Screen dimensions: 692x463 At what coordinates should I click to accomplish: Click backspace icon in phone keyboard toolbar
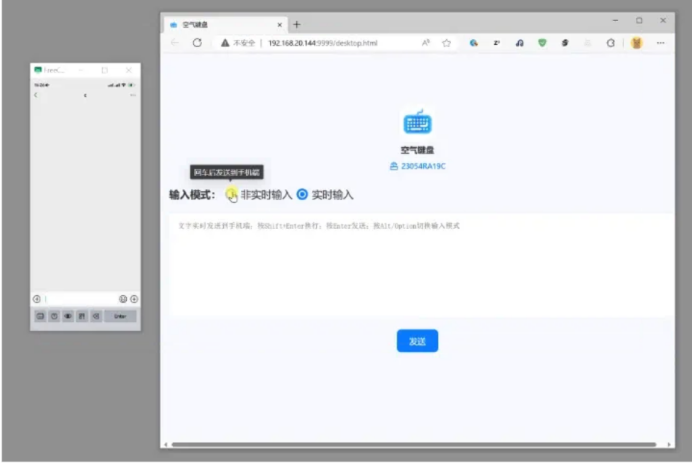(x=96, y=316)
